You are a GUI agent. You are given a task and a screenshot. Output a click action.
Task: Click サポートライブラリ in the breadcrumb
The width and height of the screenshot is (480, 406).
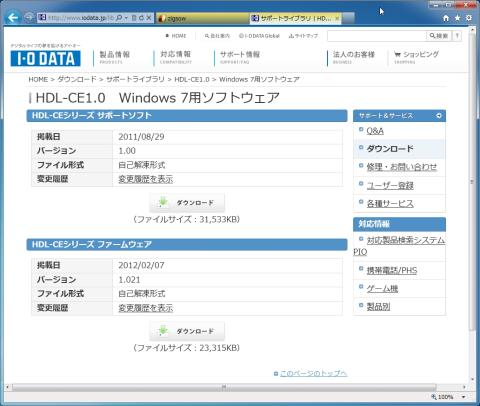pyautogui.click(x=135, y=79)
